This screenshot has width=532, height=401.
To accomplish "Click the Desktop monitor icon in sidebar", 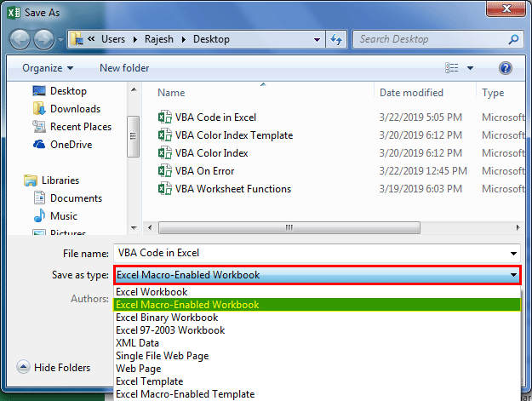I will pos(39,90).
